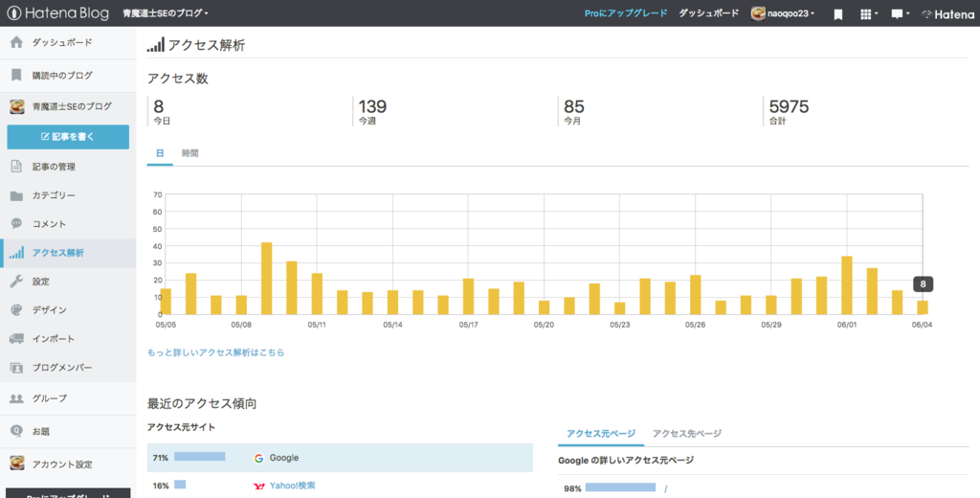The width and height of the screenshot is (980, 498).
Task: Open the 青魔道士SEのブログ blog switcher dropdown
Action: click(x=166, y=13)
